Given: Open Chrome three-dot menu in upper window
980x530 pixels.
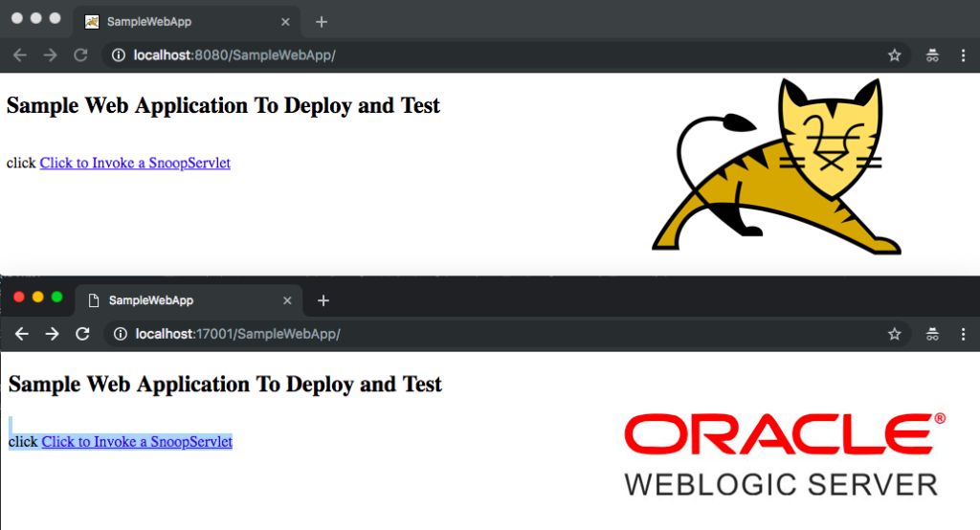Looking at the screenshot, I should [x=963, y=55].
